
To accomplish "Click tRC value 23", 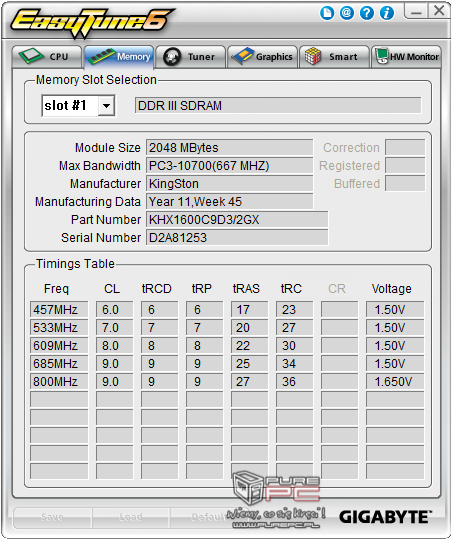I will [x=295, y=310].
